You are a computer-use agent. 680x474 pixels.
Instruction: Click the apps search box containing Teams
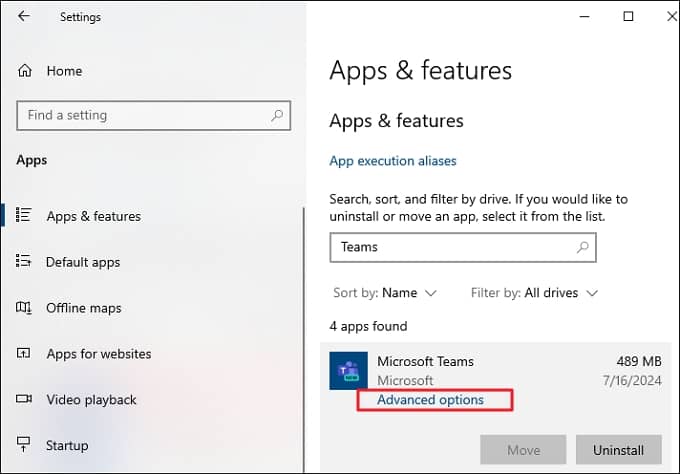tap(463, 247)
